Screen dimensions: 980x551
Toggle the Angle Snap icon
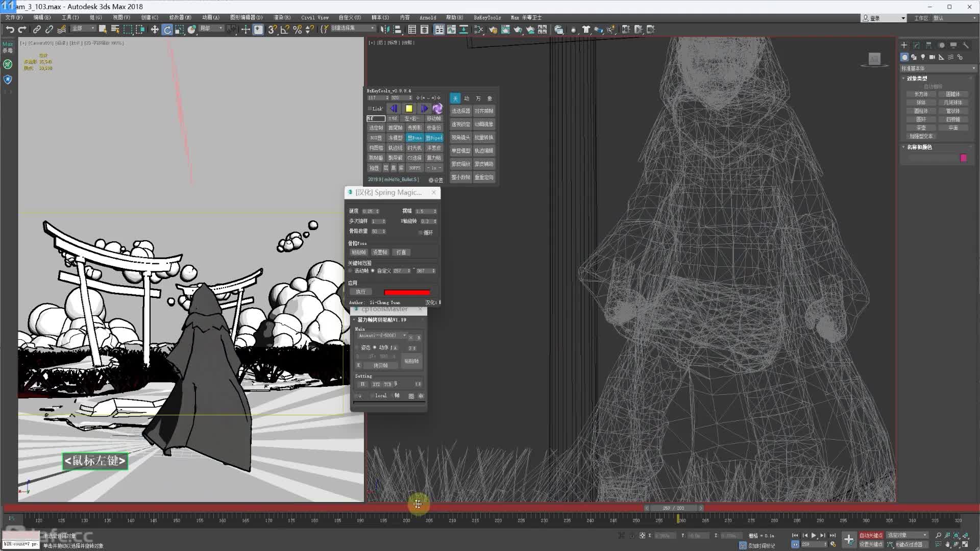285,30
